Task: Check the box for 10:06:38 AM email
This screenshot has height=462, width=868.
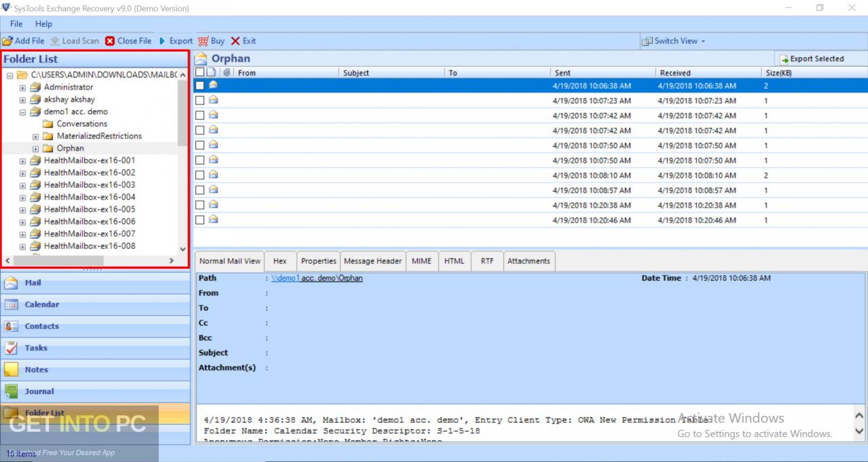Action: tap(200, 85)
